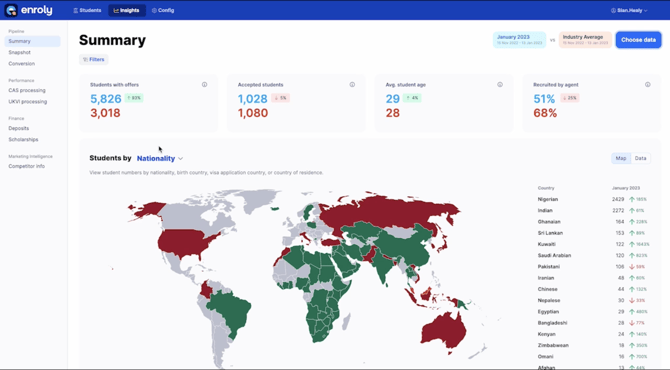Click the red 25% change badge
This screenshot has height=370, width=670.
coord(570,98)
